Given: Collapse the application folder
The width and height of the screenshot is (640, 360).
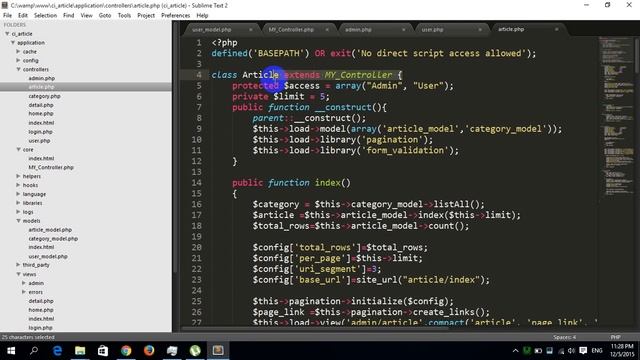Looking at the screenshot, I should coord(13,42).
